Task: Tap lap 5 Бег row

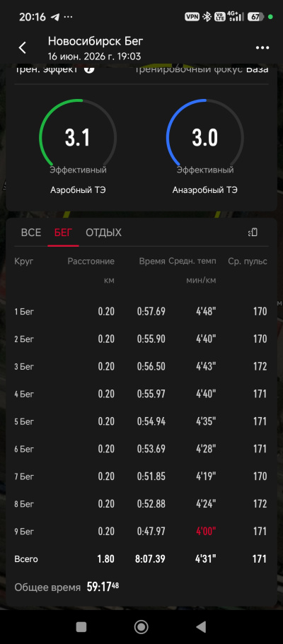Action: [141, 421]
